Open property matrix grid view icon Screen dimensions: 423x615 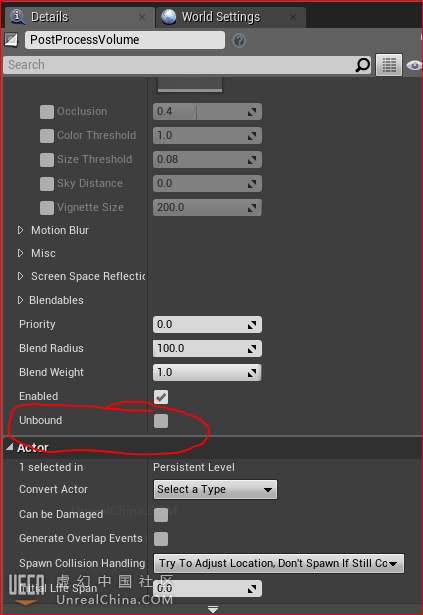389,65
